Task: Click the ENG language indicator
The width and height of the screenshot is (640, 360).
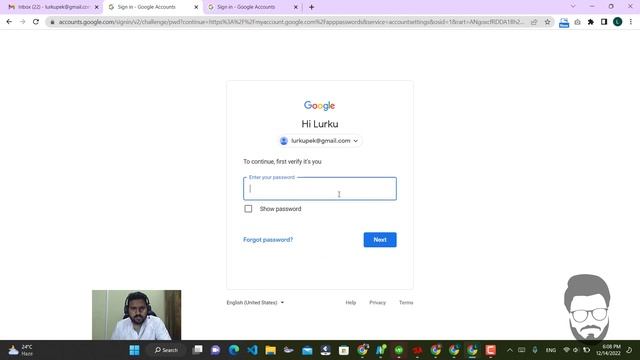Action: pyautogui.click(x=551, y=350)
